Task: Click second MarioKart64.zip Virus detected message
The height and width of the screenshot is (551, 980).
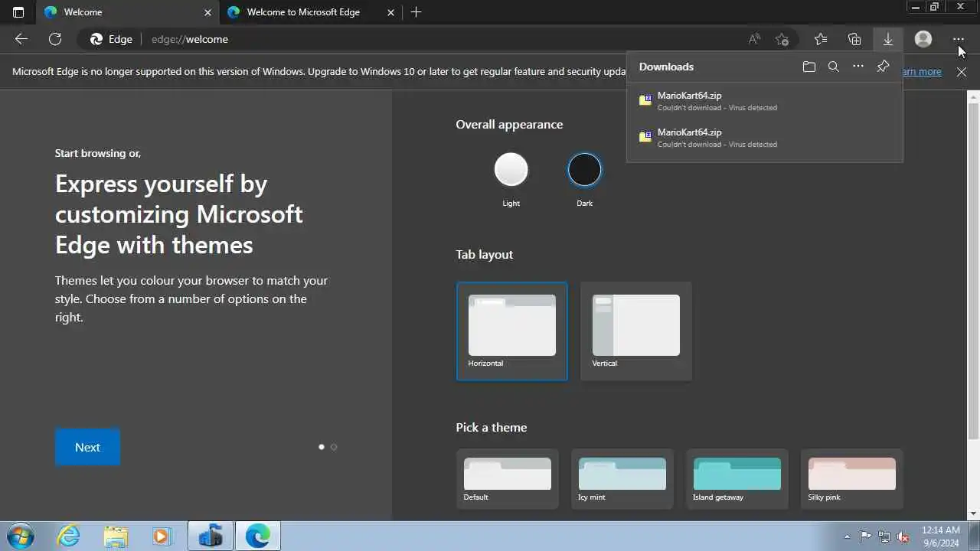Action: [717, 145]
